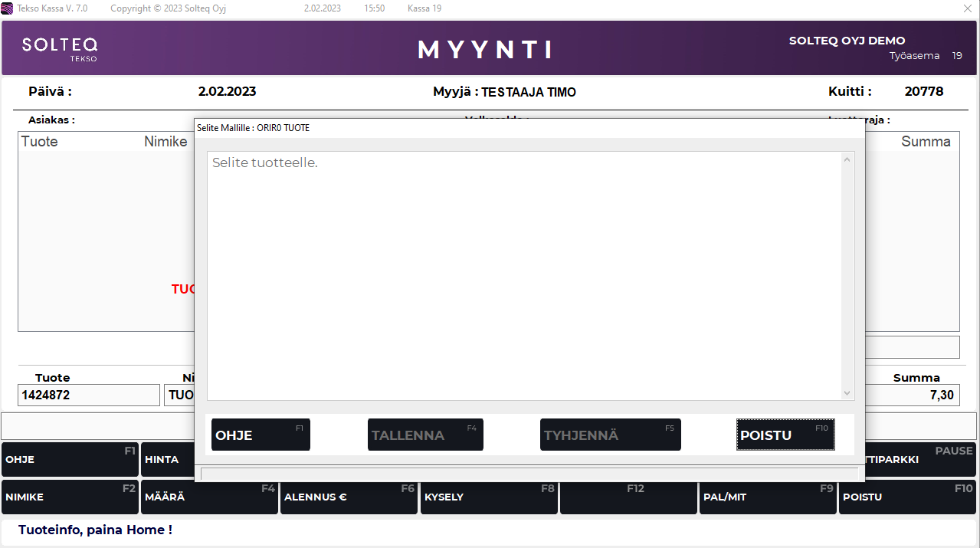Viewport: 980px width, 548px height.
Task: Apply ALENNUS € with F6 button
Action: 349,497
